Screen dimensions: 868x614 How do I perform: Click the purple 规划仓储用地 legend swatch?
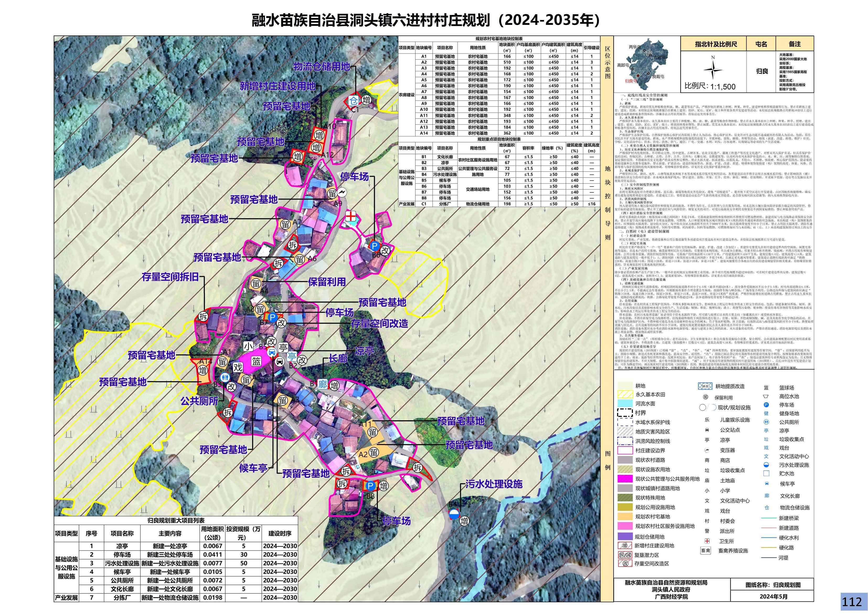[x=625, y=537]
